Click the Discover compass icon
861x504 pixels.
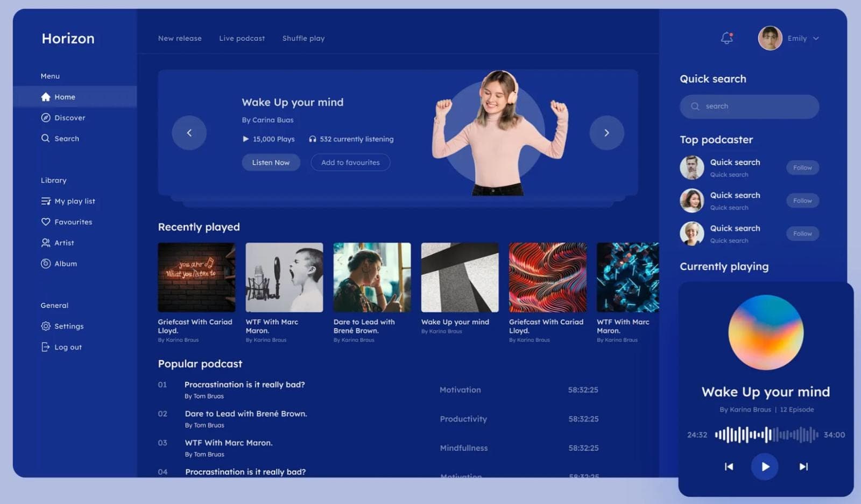[x=46, y=118]
